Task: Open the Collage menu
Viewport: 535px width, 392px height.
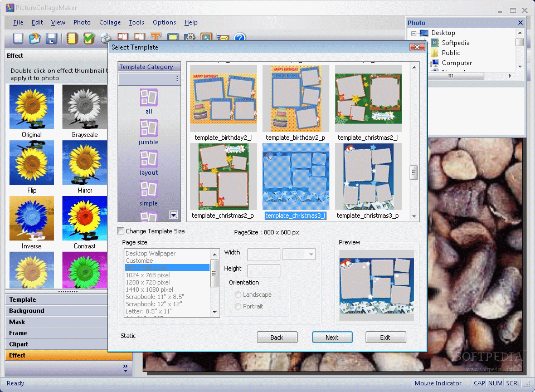Action: pyautogui.click(x=110, y=22)
